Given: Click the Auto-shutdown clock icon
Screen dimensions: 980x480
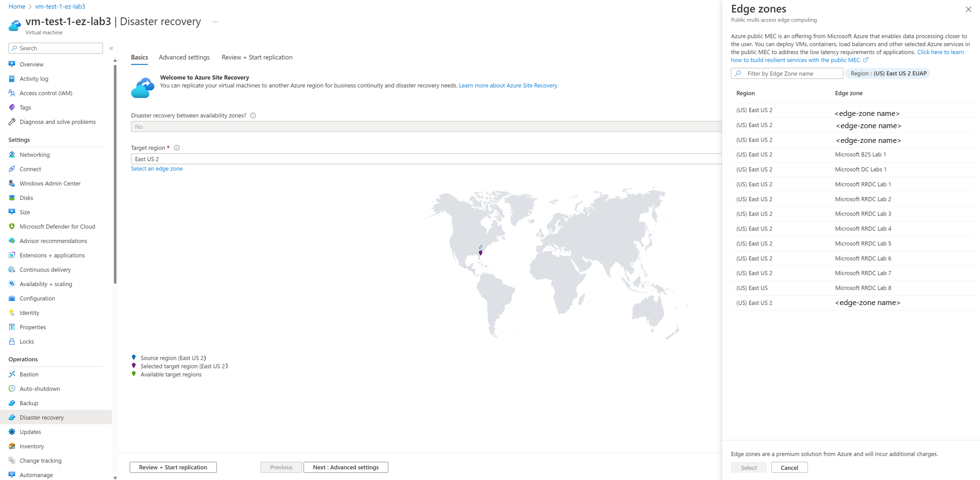Looking at the screenshot, I should tap(12, 389).
